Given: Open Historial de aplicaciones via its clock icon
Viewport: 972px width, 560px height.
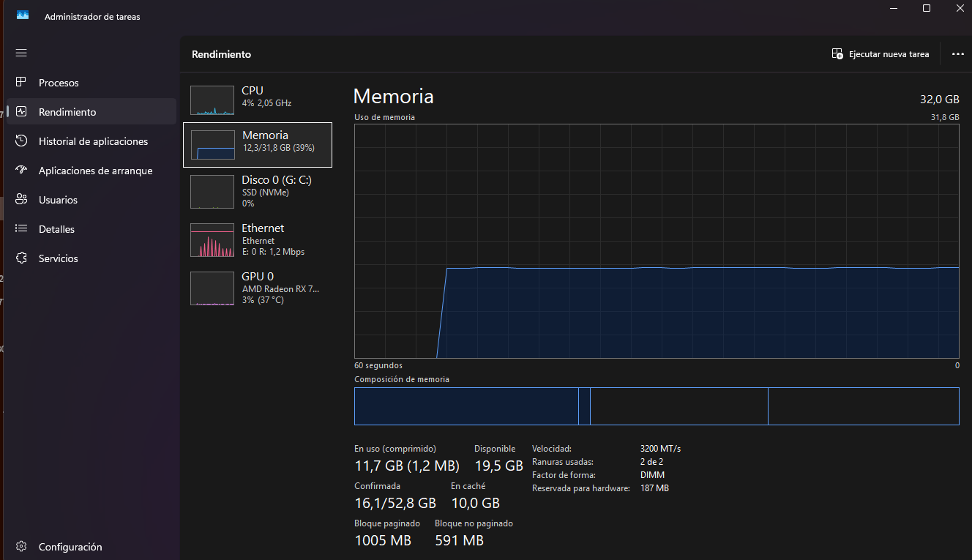Looking at the screenshot, I should click(21, 141).
